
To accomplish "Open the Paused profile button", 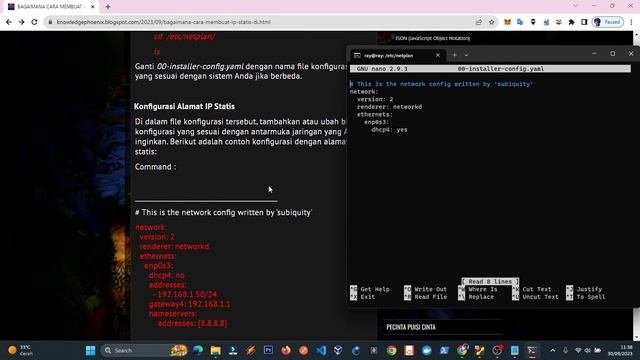I will [608, 22].
